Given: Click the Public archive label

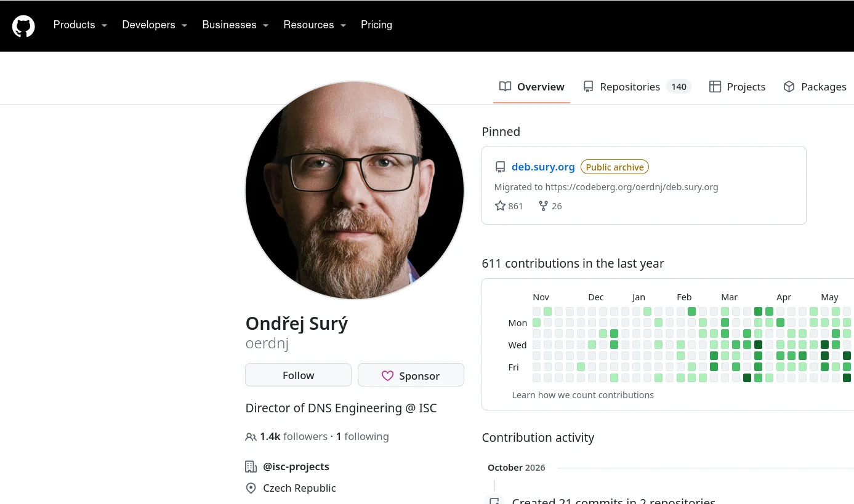Looking at the screenshot, I should [x=614, y=167].
